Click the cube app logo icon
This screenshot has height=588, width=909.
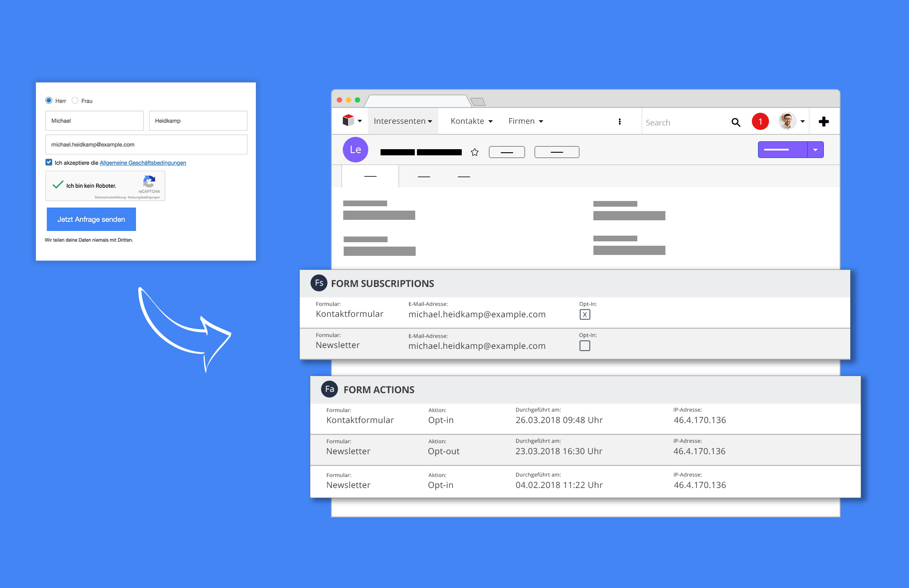pos(347,121)
